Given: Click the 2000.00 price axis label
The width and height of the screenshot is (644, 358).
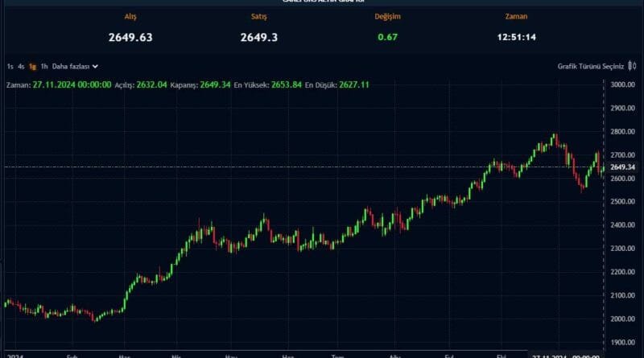Looking at the screenshot, I should (x=622, y=319).
